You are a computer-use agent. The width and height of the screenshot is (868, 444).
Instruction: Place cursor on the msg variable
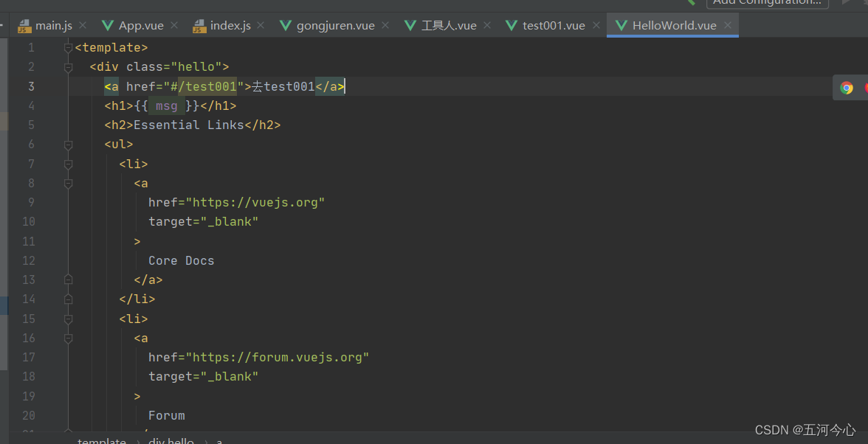[x=167, y=105]
